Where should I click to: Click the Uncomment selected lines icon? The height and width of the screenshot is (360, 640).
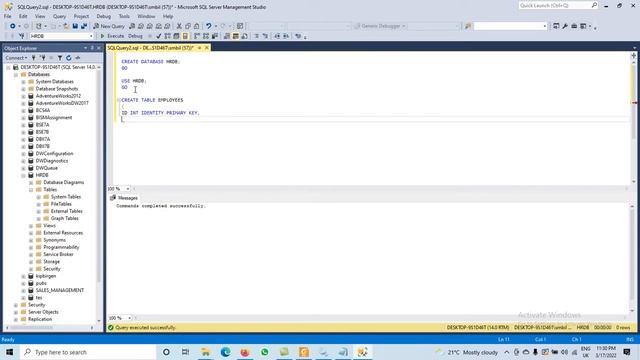pos(265,36)
